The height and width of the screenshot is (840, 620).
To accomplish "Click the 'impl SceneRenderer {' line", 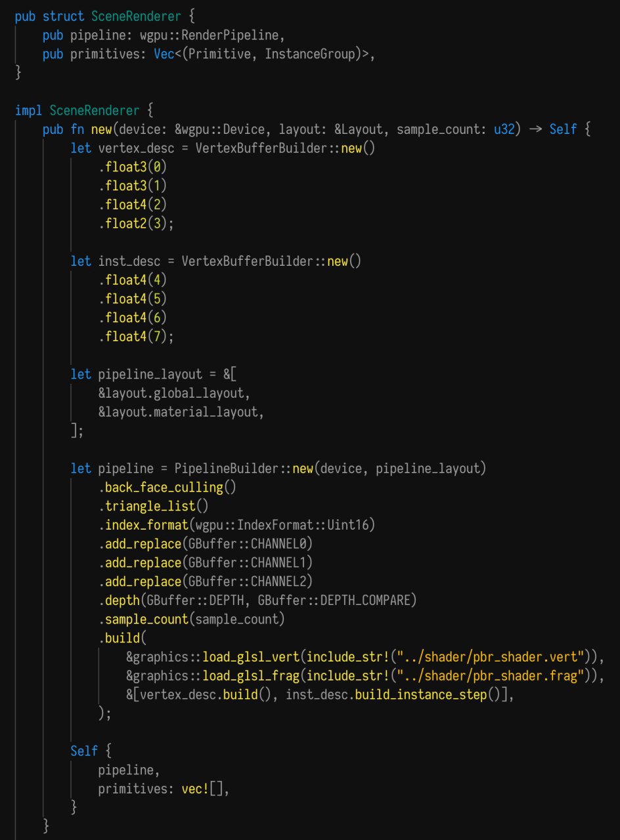I will click(x=85, y=110).
